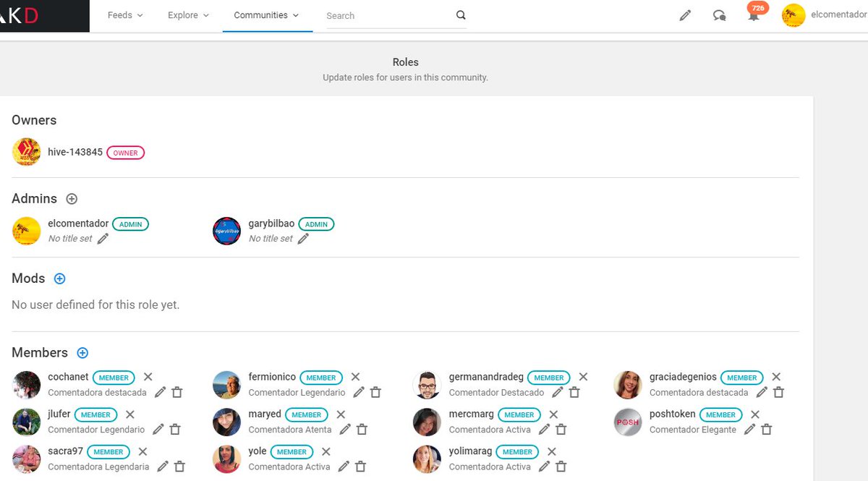
Task: Remove cochanet member role X
Action: coord(148,377)
